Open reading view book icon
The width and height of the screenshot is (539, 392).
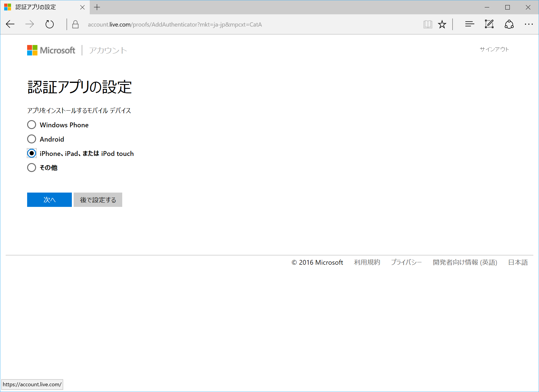pyautogui.click(x=428, y=24)
